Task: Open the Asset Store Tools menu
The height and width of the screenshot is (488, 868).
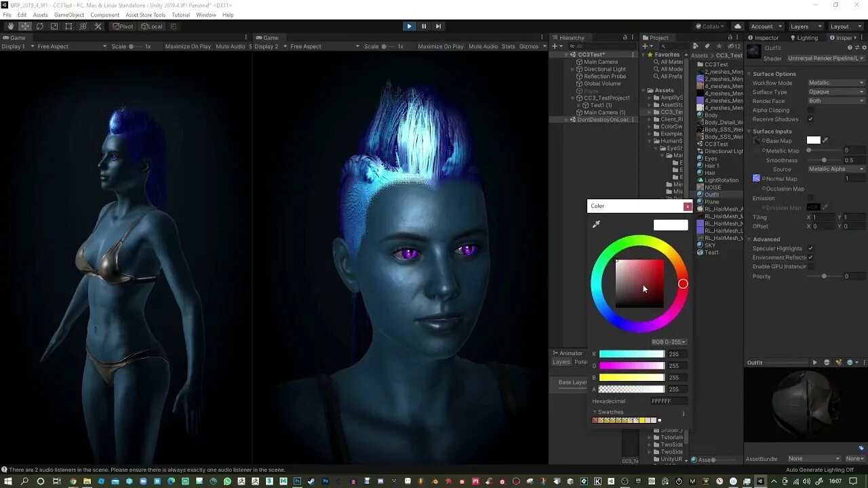Action: point(145,15)
